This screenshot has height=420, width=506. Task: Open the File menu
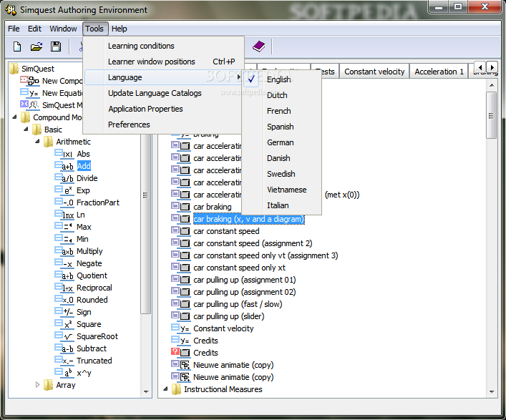click(14, 29)
